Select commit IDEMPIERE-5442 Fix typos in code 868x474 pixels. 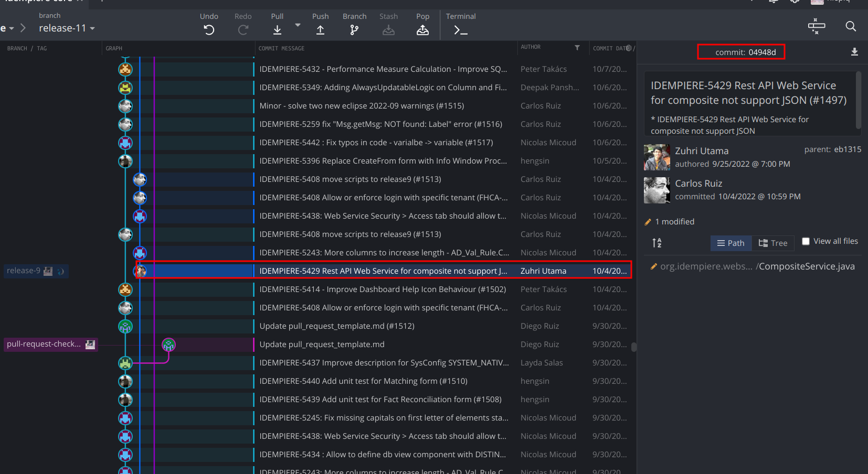[376, 143]
